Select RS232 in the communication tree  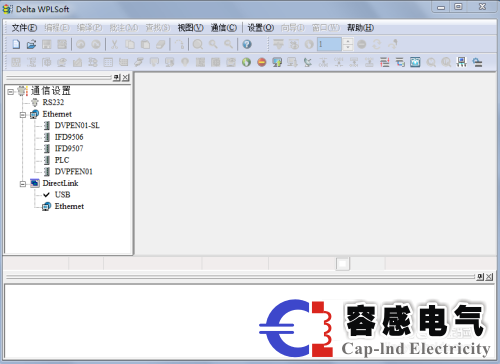coord(53,102)
